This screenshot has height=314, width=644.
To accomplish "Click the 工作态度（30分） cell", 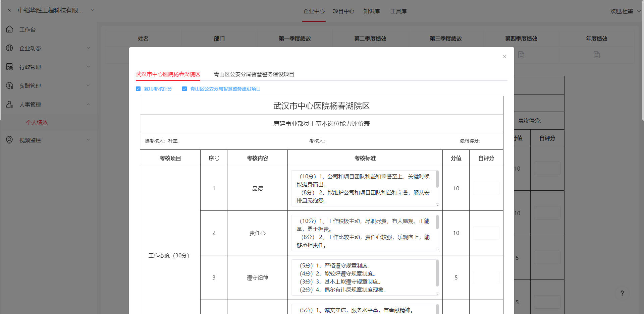I will [x=170, y=255].
